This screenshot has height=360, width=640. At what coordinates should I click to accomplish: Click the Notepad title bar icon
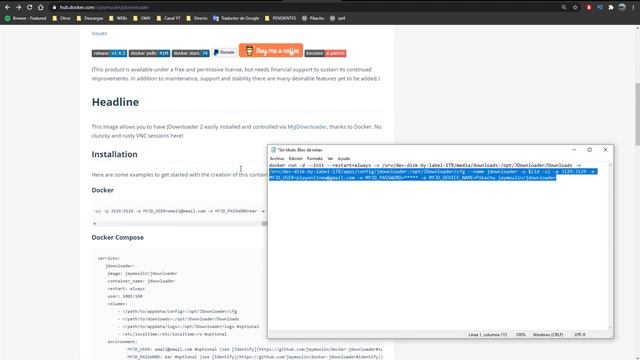point(273,150)
